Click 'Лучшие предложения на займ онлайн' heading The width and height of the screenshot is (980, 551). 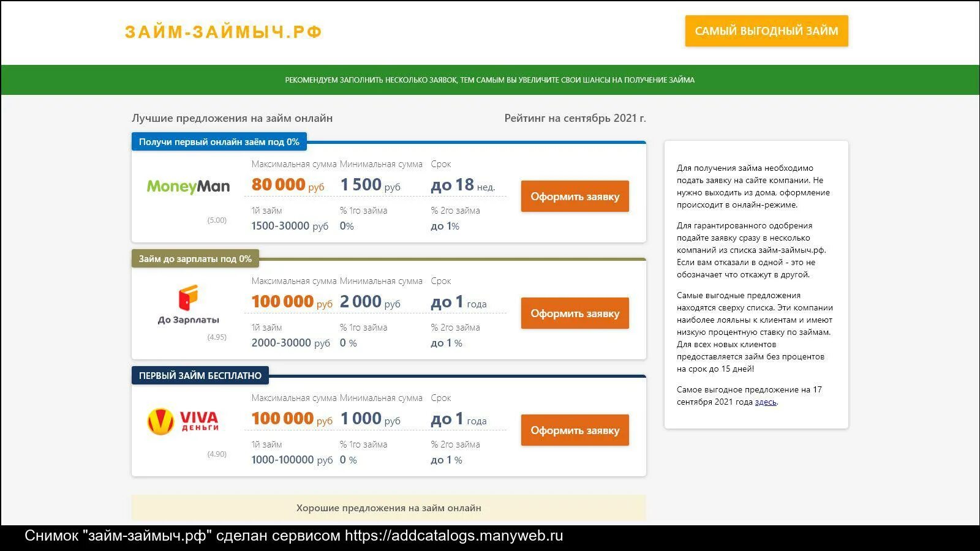[232, 118]
